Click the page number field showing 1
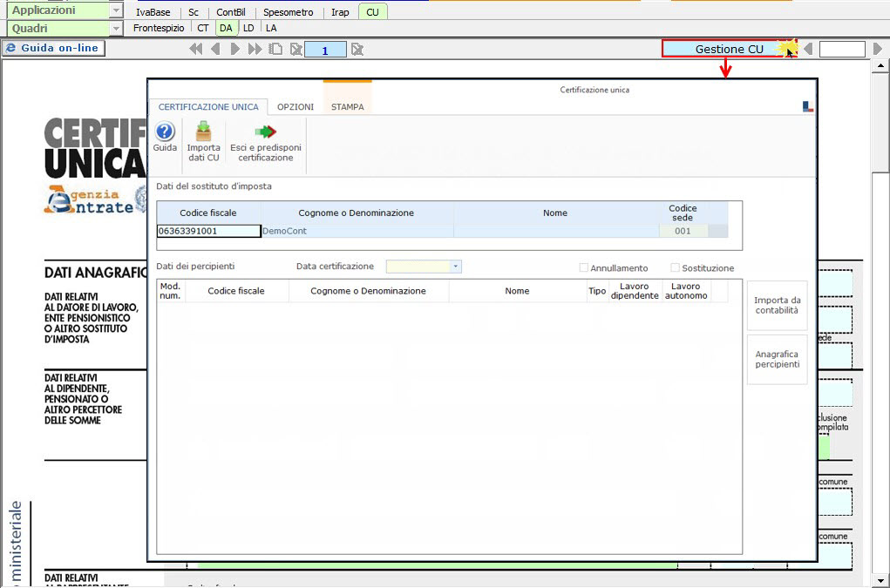 pyautogui.click(x=325, y=50)
